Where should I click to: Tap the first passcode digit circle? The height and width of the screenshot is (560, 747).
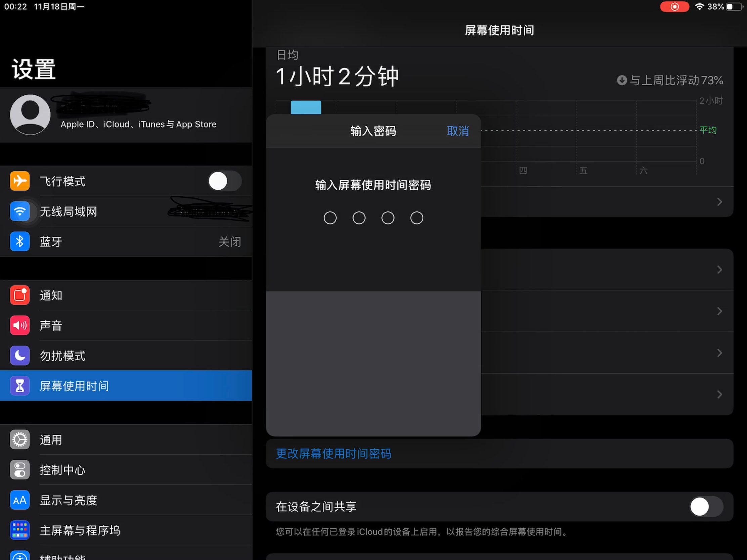pos(330,218)
